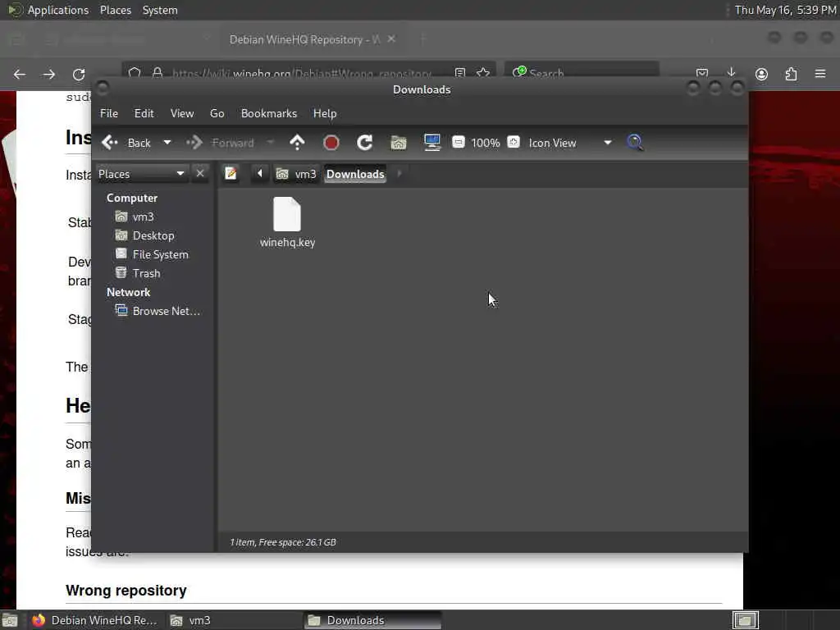
Task: Close the Debian WineHQ Repository tab
Action: click(x=391, y=39)
